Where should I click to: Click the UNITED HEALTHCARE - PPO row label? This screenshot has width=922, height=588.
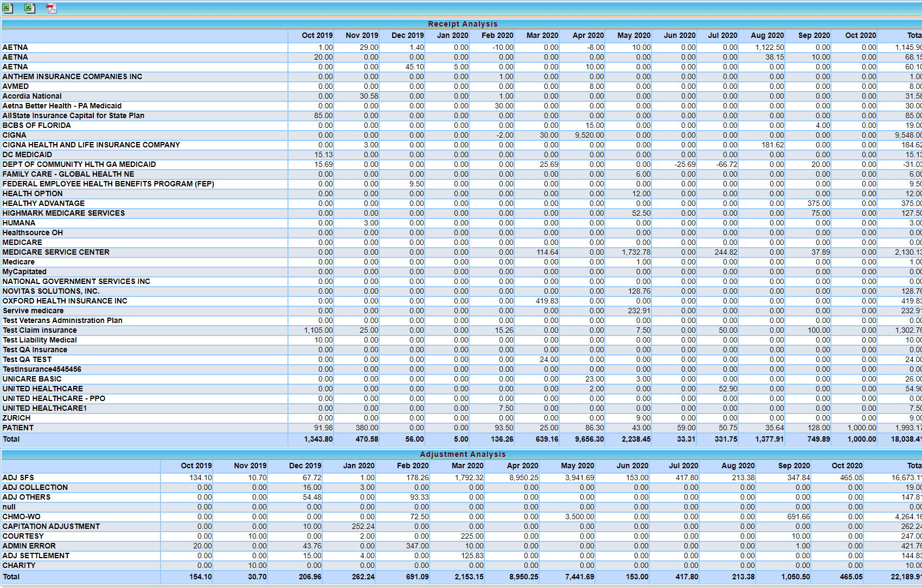pos(54,398)
